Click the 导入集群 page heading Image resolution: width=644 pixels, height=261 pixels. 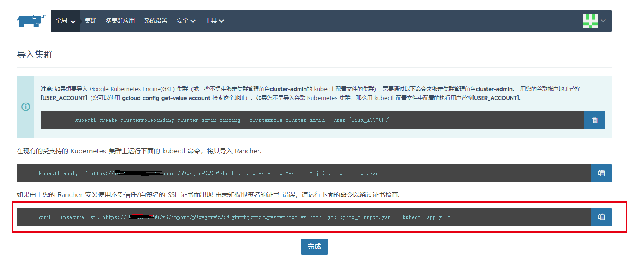tap(35, 55)
